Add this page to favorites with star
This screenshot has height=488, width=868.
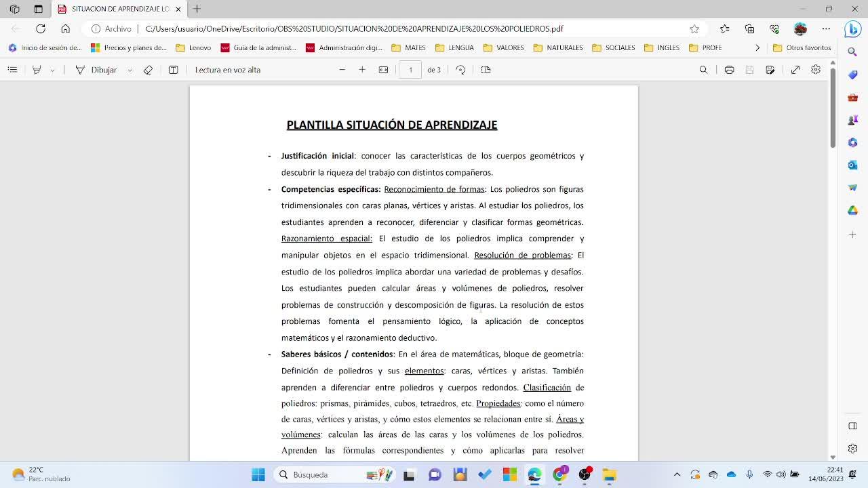[694, 28]
